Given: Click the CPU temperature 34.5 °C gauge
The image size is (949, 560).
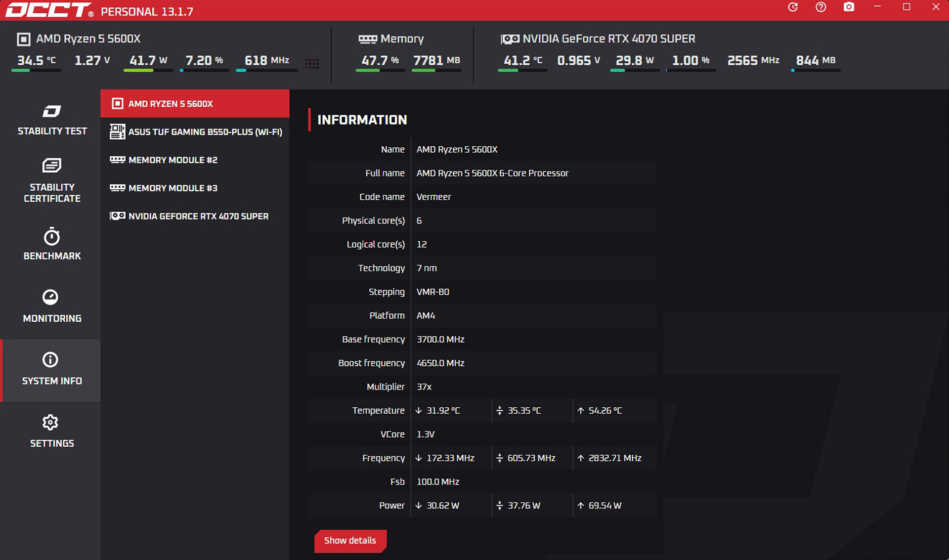Looking at the screenshot, I should point(36,61).
